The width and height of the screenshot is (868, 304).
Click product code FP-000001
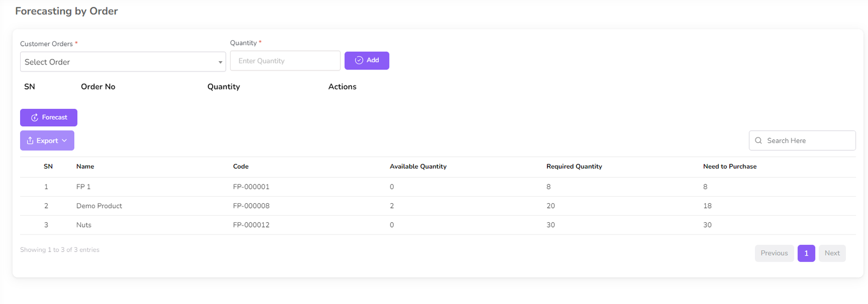251,187
